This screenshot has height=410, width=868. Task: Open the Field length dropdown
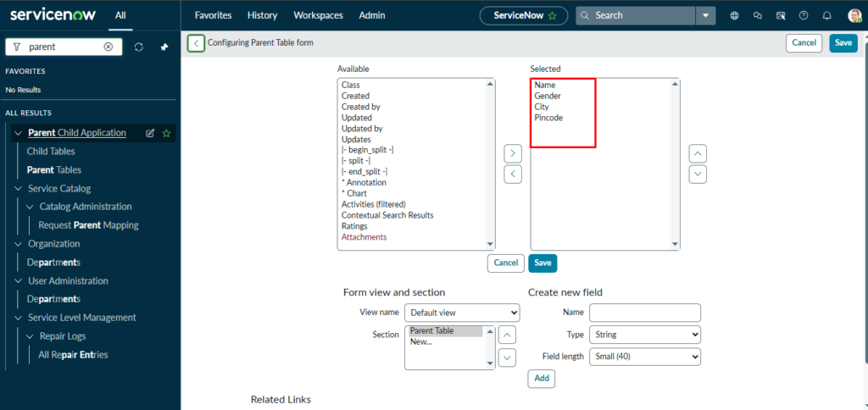pyautogui.click(x=644, y=357)
